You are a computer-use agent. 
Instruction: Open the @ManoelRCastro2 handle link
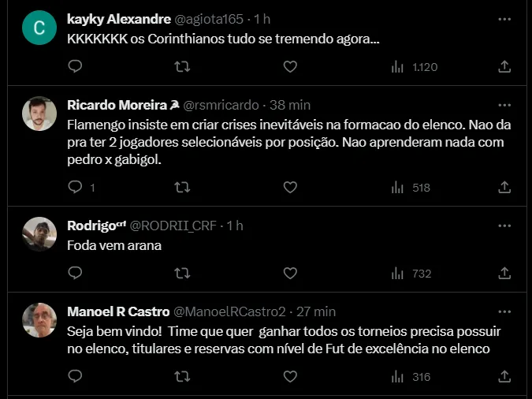pyautogui.click(x=229, y=311)
